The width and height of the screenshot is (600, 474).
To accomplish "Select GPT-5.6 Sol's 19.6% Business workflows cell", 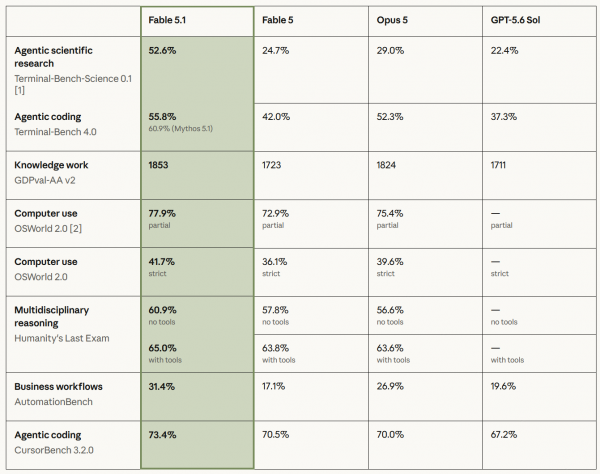I will tap(539, 397).
